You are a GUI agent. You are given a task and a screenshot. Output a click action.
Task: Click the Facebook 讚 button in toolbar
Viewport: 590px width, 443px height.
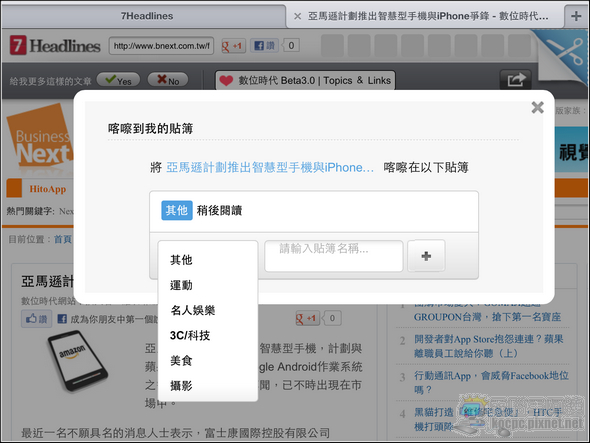[x=265, y=46]
